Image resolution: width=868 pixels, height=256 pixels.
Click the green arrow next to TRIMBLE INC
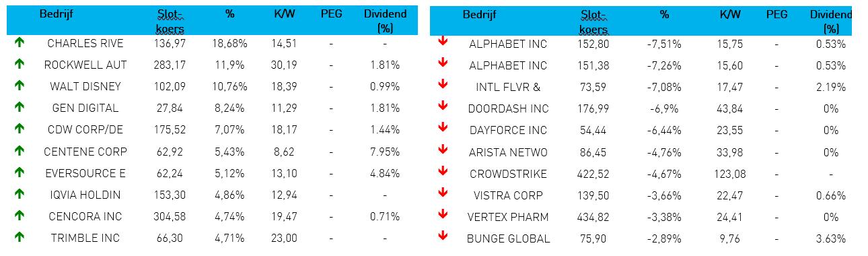(19, 237)
